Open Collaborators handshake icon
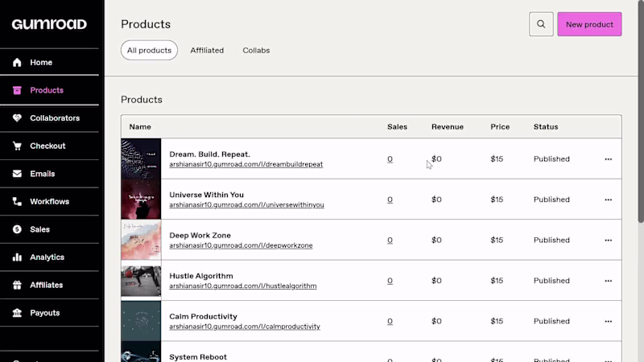The width and height of the screenshot is (644, 362). coord(17,118)
